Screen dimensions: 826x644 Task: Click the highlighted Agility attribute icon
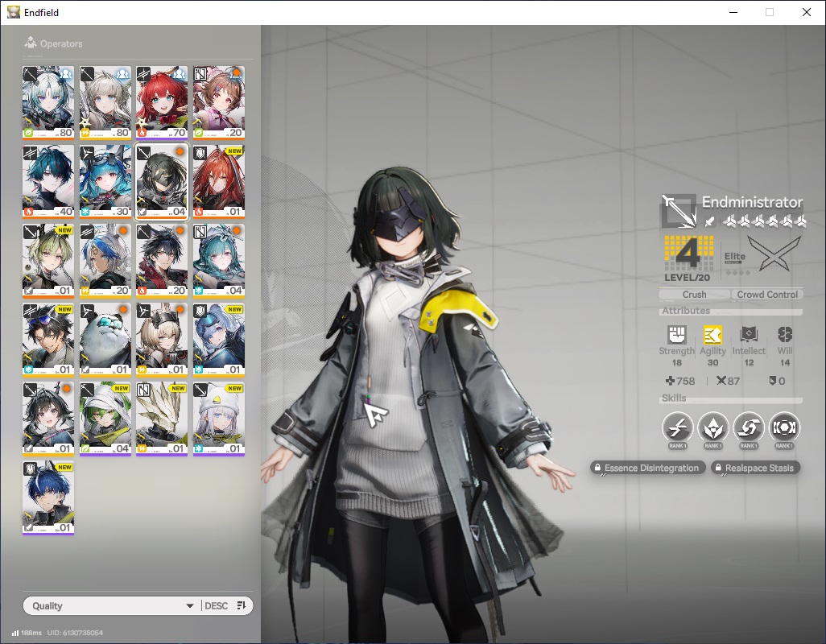[x=712, y=334]
